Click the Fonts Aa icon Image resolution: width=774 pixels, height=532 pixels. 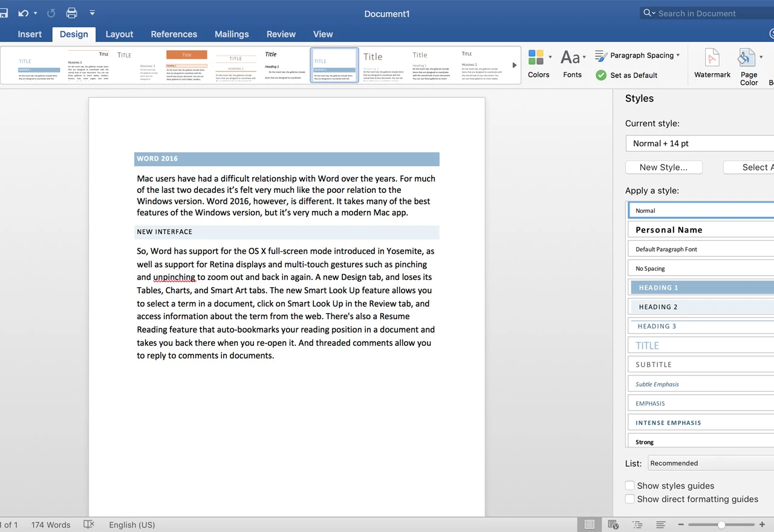point(570,57)
